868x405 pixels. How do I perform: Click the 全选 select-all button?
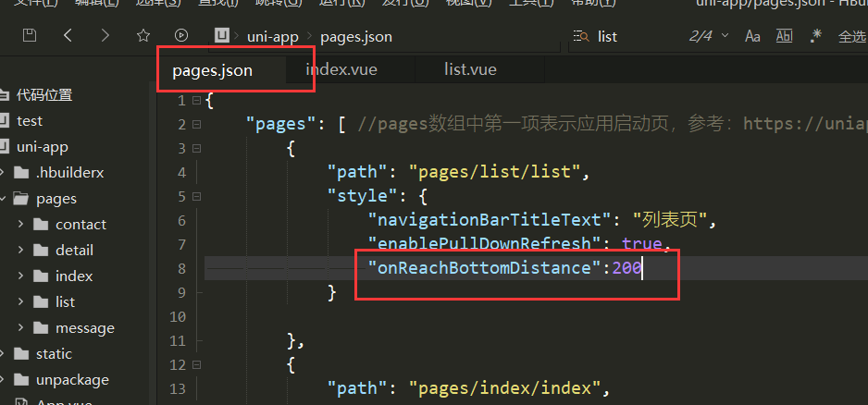tap(852, 37)
